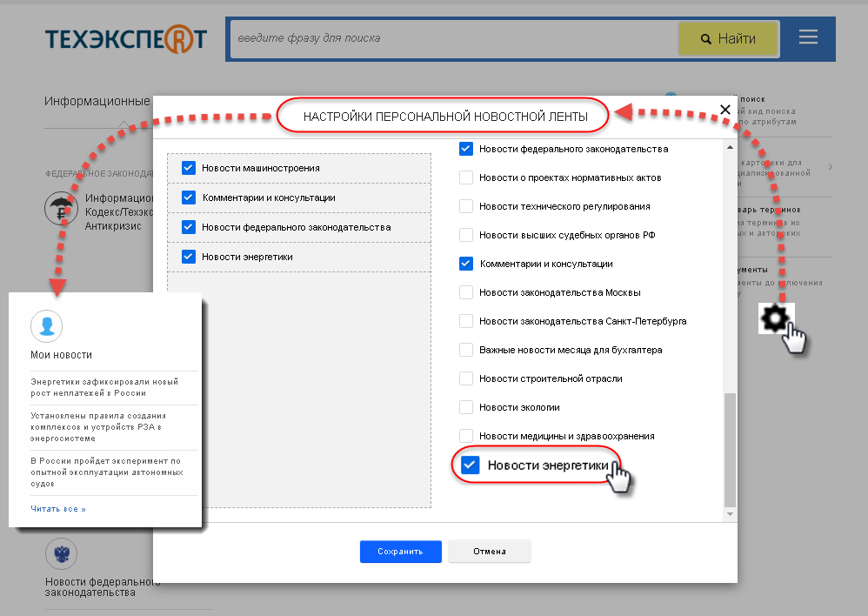Click the Найти search button
868x616 pixels.
(x=727, y=38)
